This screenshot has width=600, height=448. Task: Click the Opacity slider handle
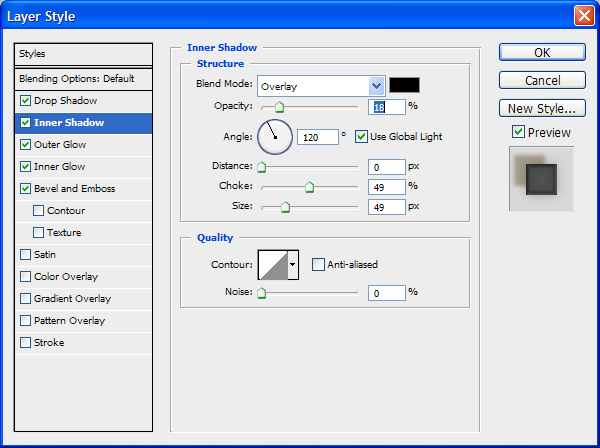pyautogui.click(x=279, y=107)
